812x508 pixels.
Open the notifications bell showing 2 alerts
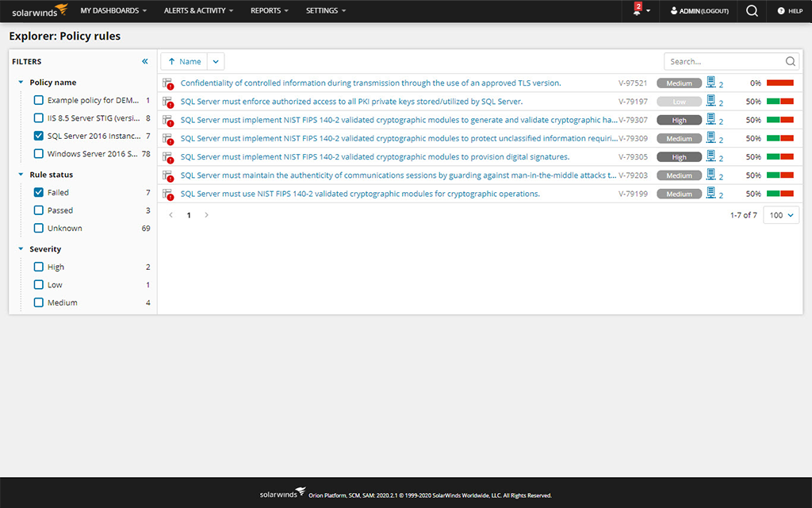(636, 11)
